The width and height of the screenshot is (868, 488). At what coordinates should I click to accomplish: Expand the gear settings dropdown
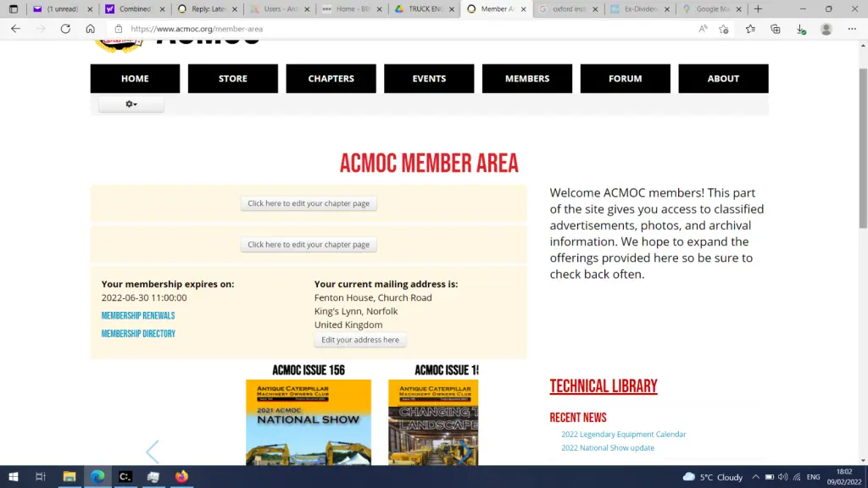point(131,104)
